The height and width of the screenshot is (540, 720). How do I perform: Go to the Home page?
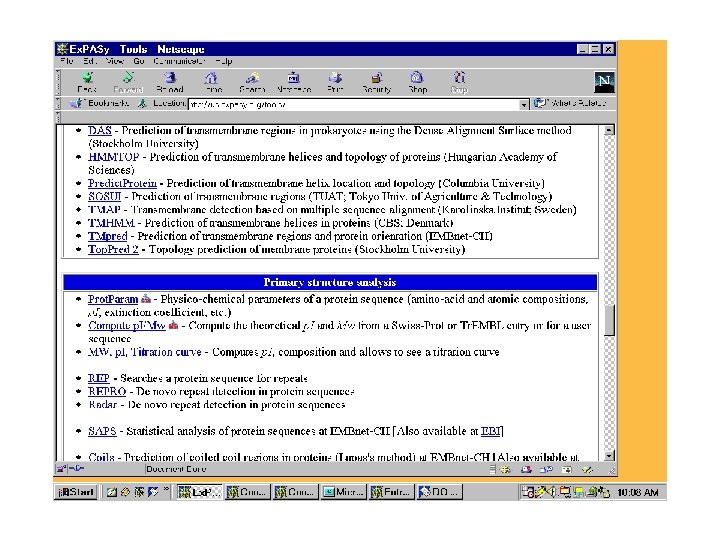point(211,83)
